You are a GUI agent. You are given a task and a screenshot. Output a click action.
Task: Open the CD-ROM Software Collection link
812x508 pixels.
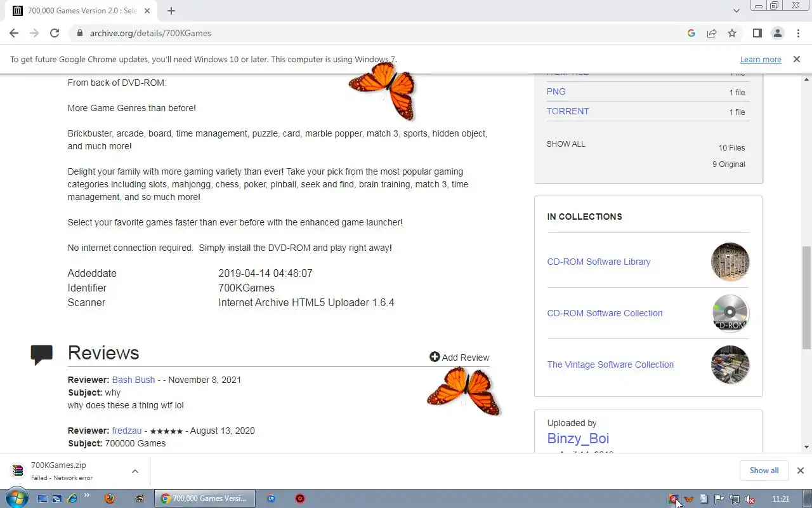coord(605,313)
